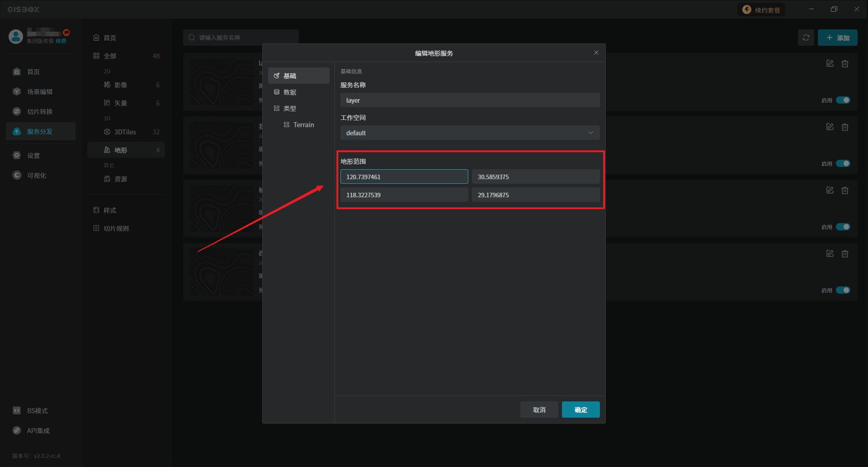This screenshot has height=467, width=868.
Task: Open the 3DTiles category in the service list
Action: tap(125, 132)
